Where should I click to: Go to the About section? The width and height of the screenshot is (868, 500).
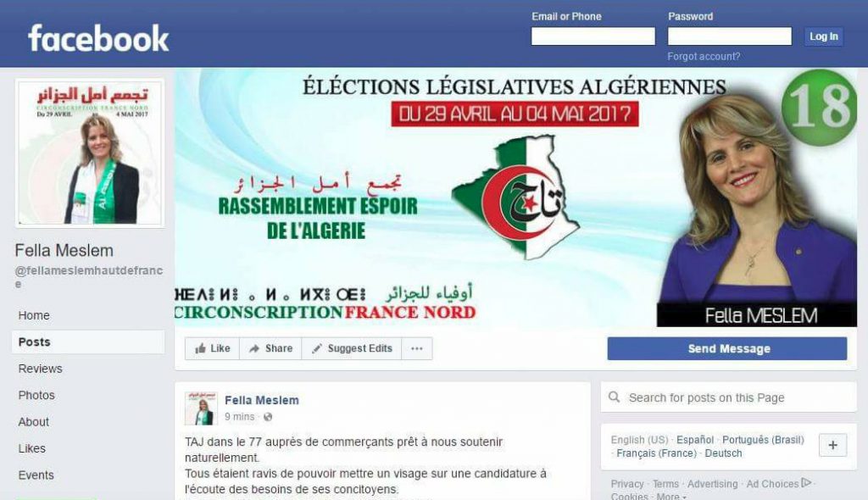34,421
